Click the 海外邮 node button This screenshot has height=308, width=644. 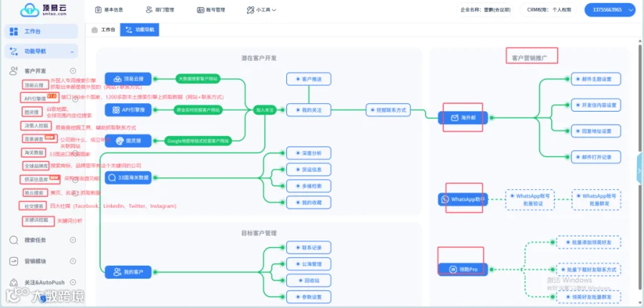click(x=463, y=117)
